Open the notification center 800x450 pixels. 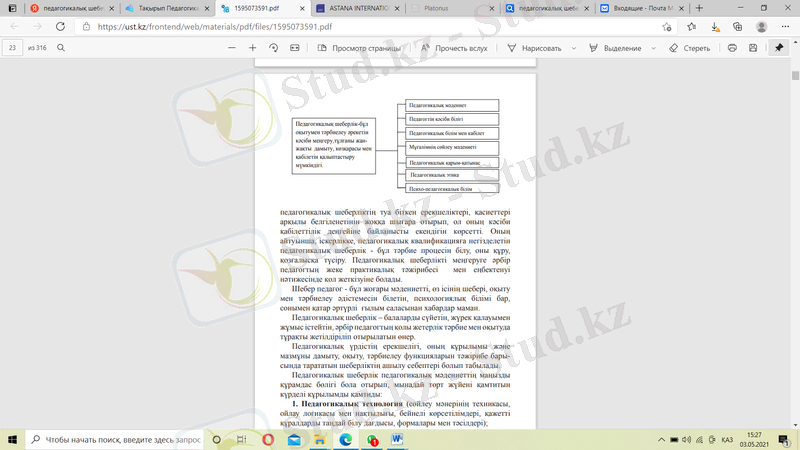point(784,439)
